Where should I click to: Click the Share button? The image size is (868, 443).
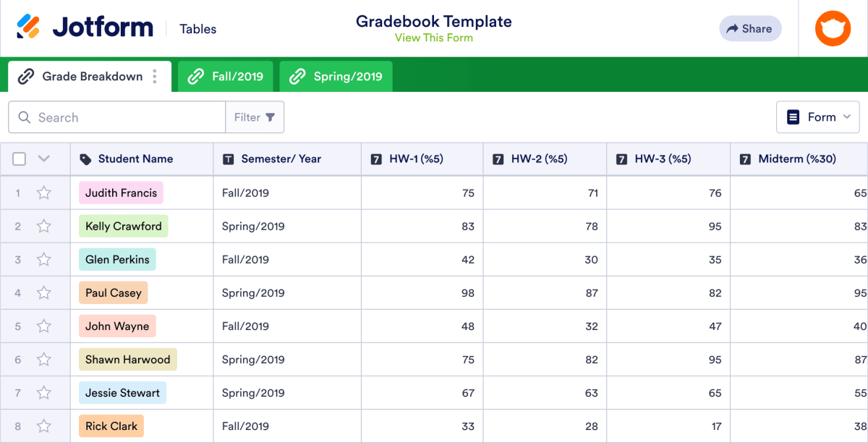pos(750,28)
